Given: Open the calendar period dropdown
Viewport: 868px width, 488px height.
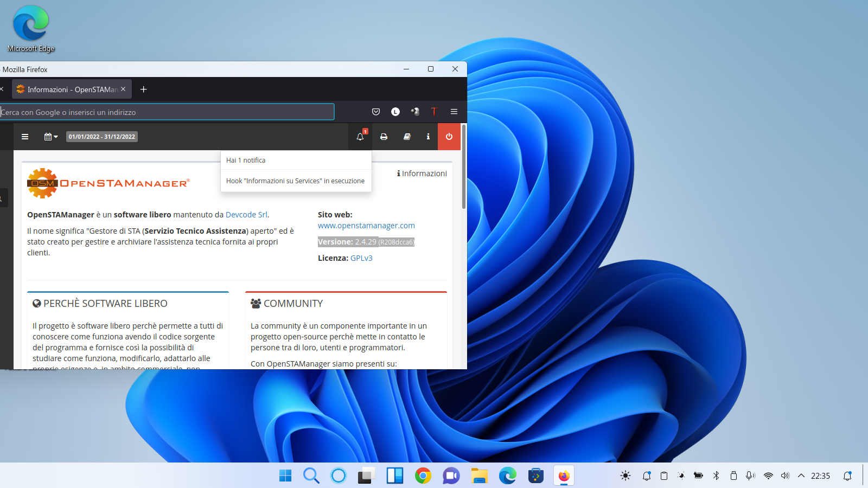Looking at the screenshot, I should pyautogui.click(x=51, y=137).
